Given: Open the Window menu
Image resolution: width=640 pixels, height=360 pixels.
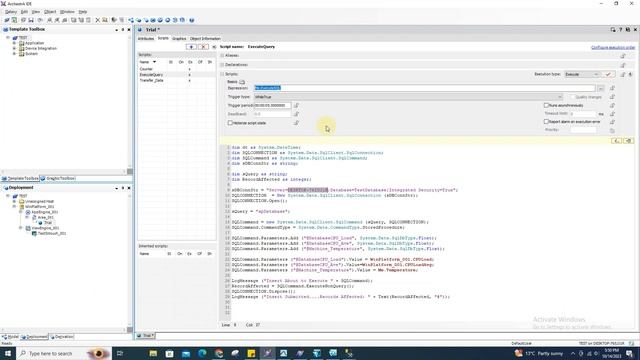Looking at the screenshot, I should pos(67,12).
